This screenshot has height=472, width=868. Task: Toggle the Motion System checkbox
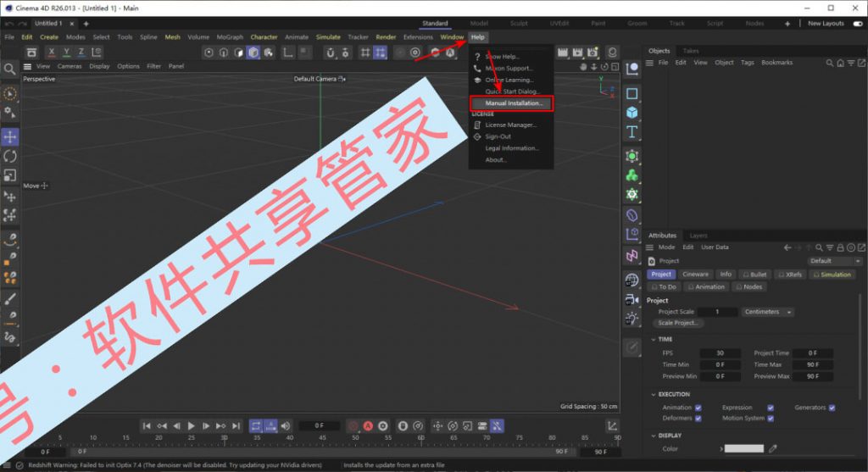770,419
